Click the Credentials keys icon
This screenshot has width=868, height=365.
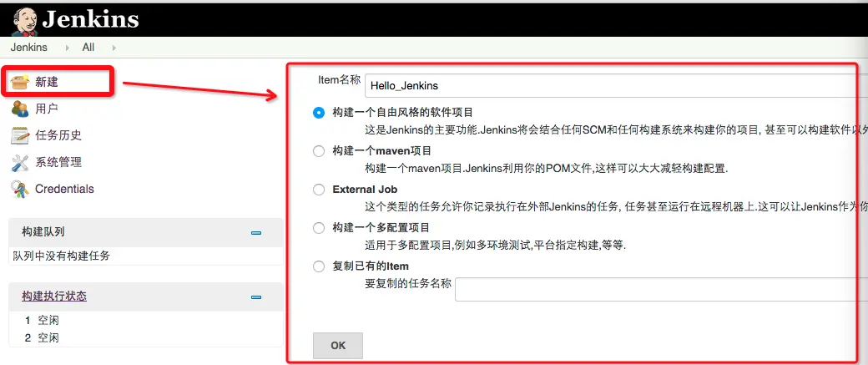click(20, 190)
